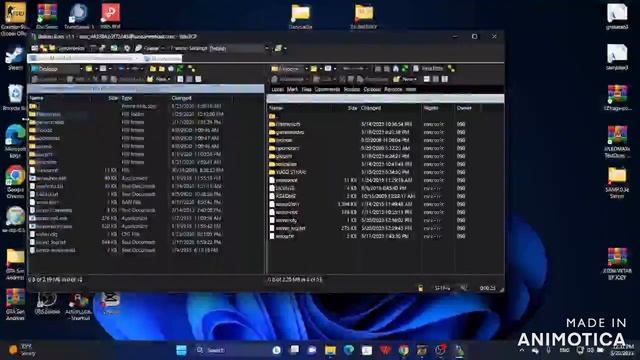The height and width of the screenshot is (360, 640).
Task: Click the Upload button in local panel
Action: pos(46,79)
